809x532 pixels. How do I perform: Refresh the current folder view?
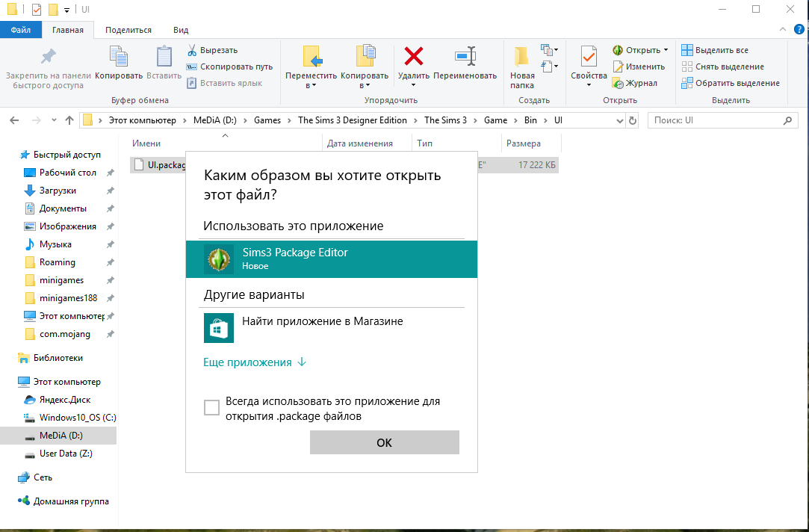click(x=633, y=121)
